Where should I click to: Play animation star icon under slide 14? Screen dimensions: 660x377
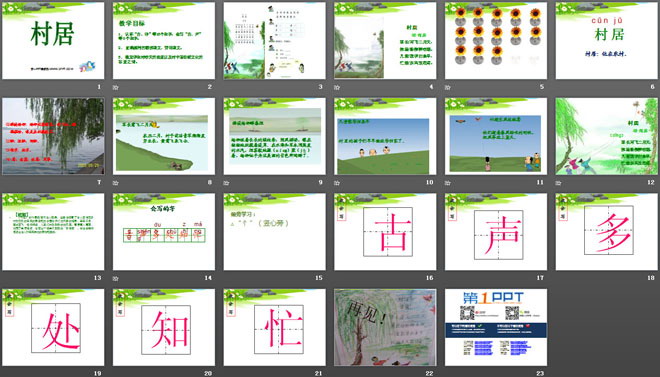pos(116,278)
